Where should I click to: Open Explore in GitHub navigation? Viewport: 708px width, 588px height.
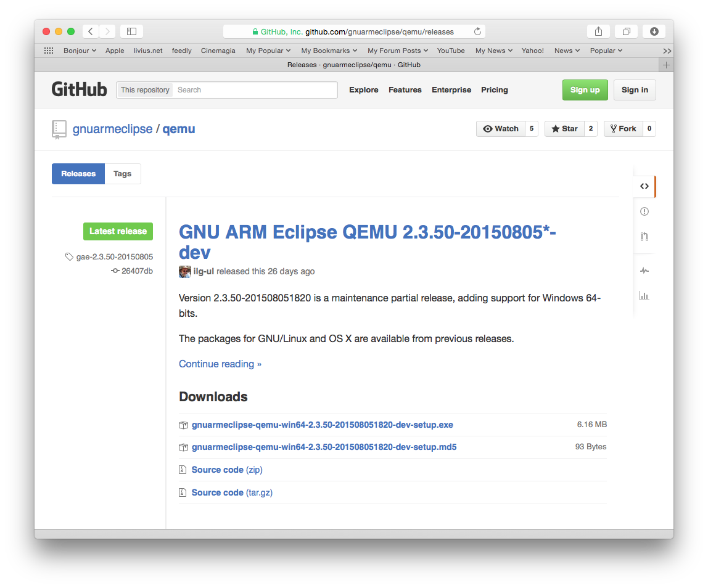click(363, 90)
